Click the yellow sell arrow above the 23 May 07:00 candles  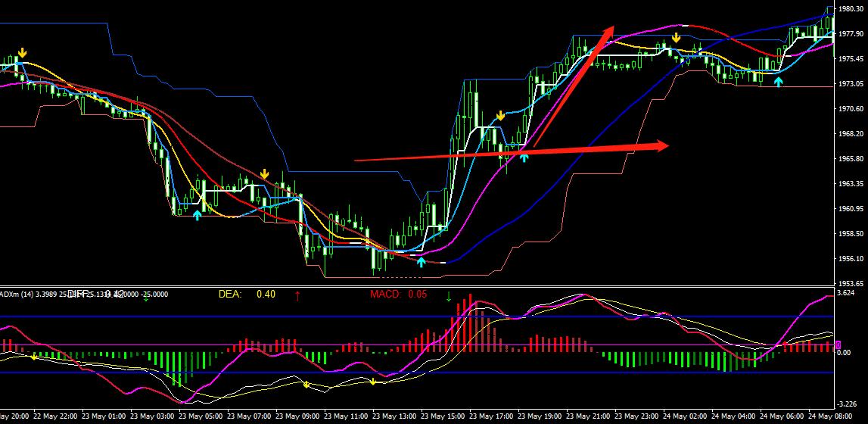click(265, 174)
